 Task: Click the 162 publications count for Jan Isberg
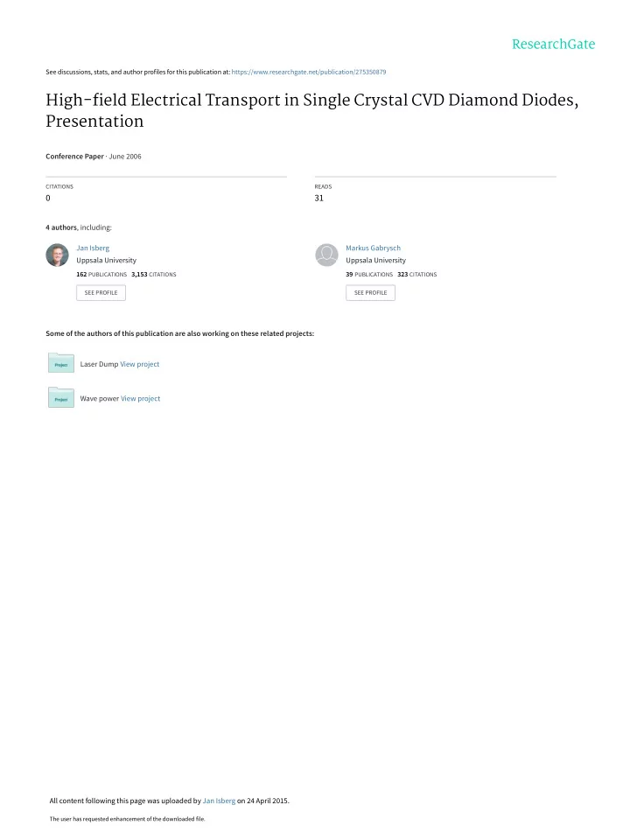click(101, 274)
